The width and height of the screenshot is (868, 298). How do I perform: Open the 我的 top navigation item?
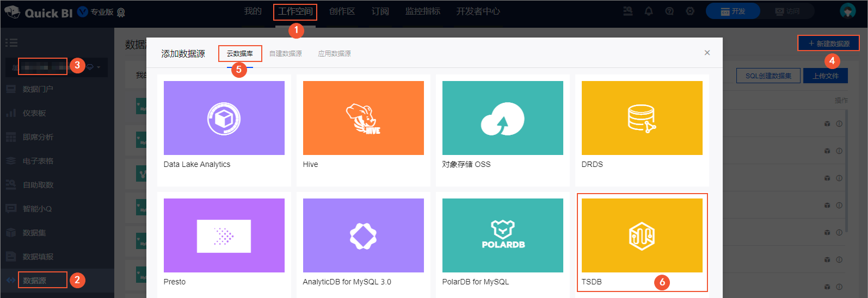point(253,11)
